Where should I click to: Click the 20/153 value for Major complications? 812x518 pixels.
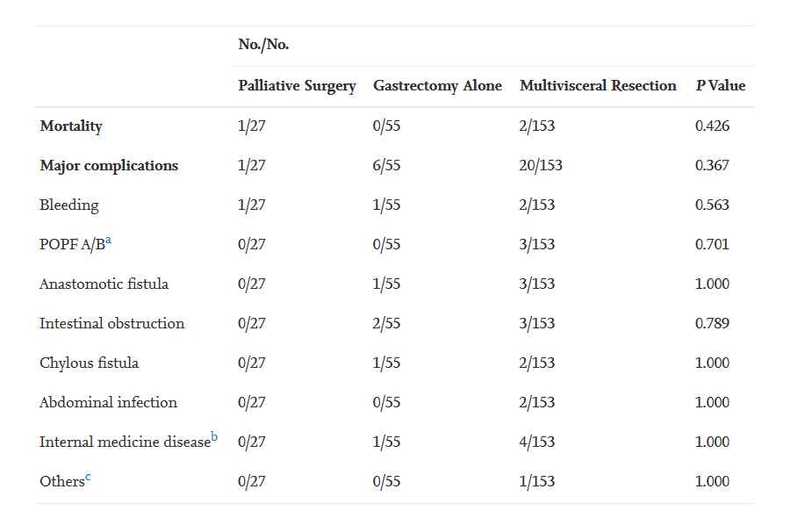click(x=541, y=166)
